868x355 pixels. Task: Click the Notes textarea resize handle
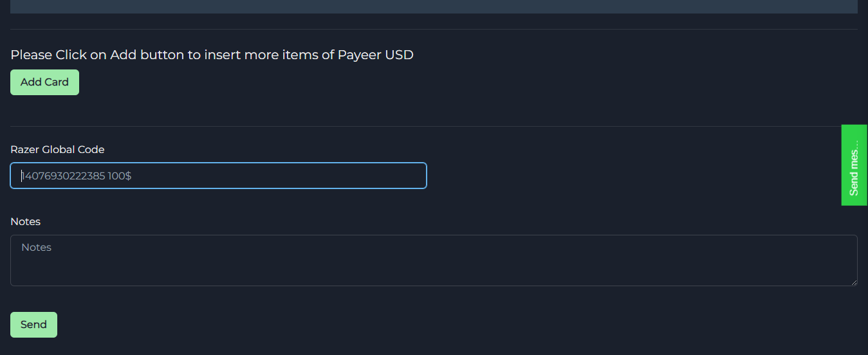click(854, 282)
